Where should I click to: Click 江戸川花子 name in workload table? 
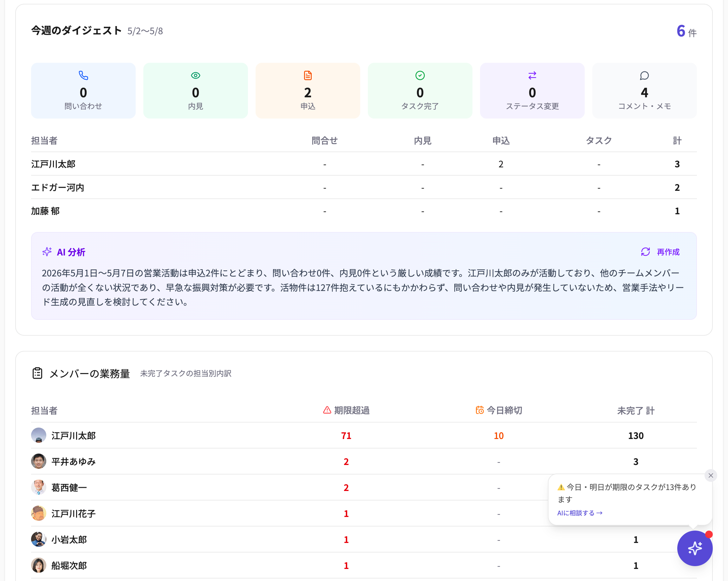click(x=73, y=513)
